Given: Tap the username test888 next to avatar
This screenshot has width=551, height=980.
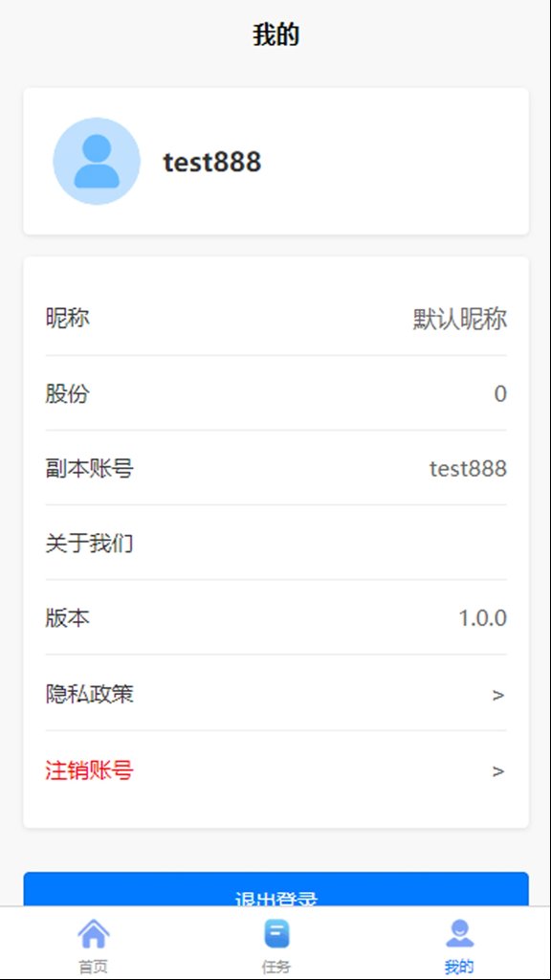Looking at the screenshot, I should point(213,161).
